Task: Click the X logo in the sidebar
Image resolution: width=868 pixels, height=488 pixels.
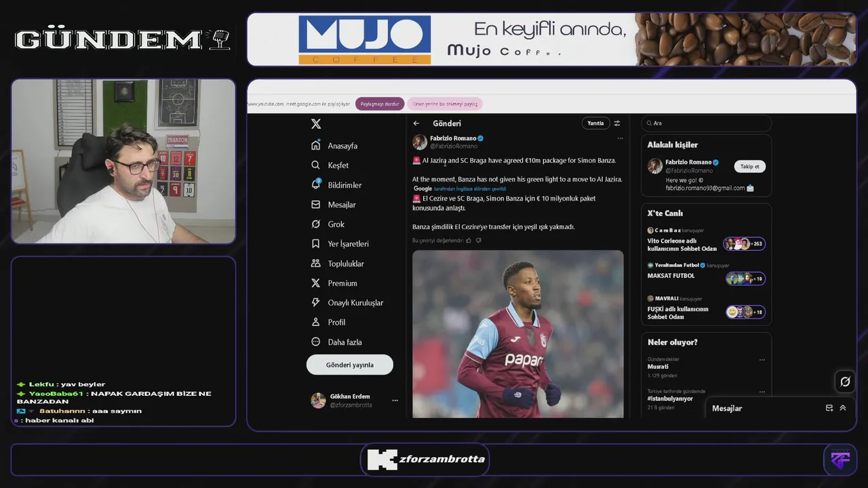Action: pyautogui.click(x=316, y=124)
